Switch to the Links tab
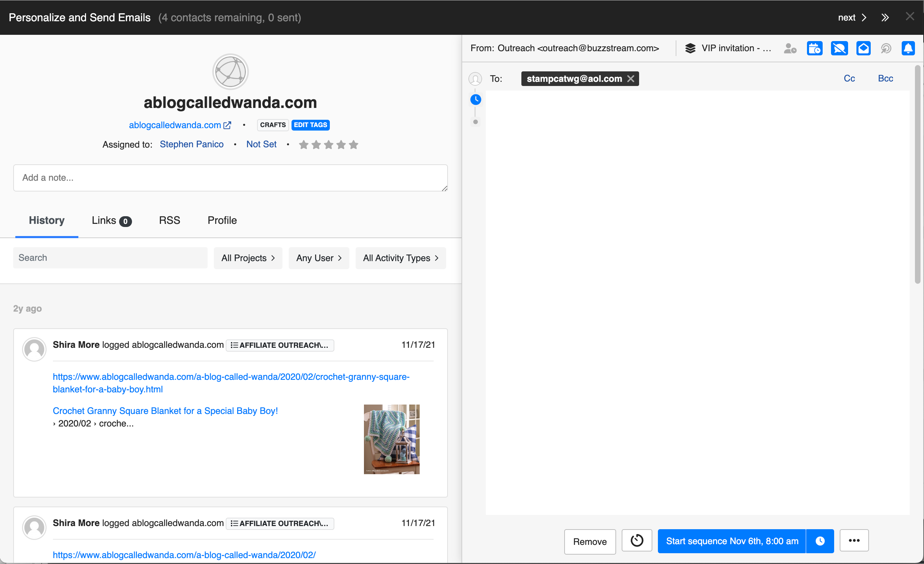 pyautogui.click(x=111, y=220)
